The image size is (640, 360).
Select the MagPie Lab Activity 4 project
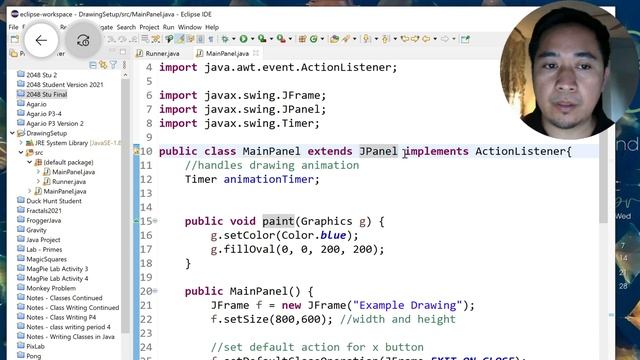[57, 278]
